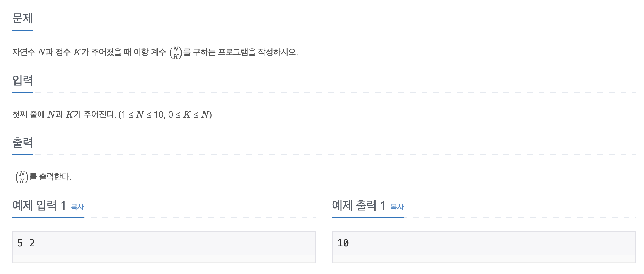Screen dimensions: 644x274
Task: Click the text 를 출력한다
Action: pos(50,177)
